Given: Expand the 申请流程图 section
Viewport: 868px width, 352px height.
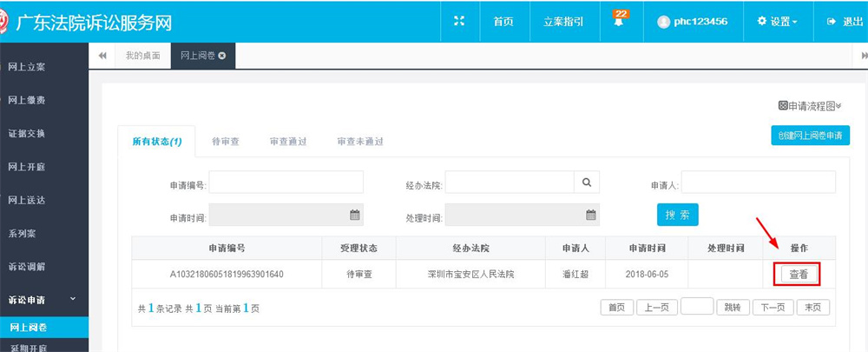Looking at the screenshot, I should pos(810,106).
